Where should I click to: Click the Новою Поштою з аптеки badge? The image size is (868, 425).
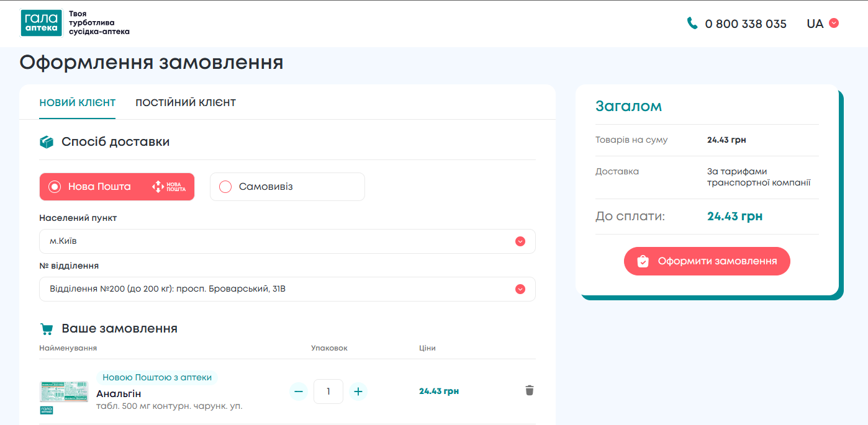click(156, 377)
